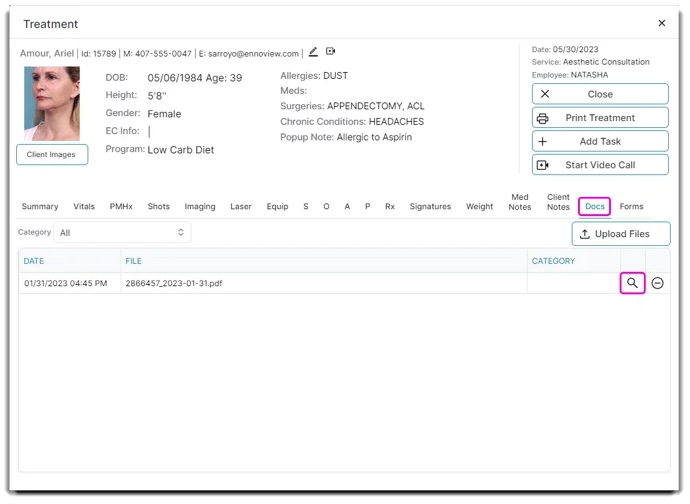Click the Upload Files button

pos(620,234)
